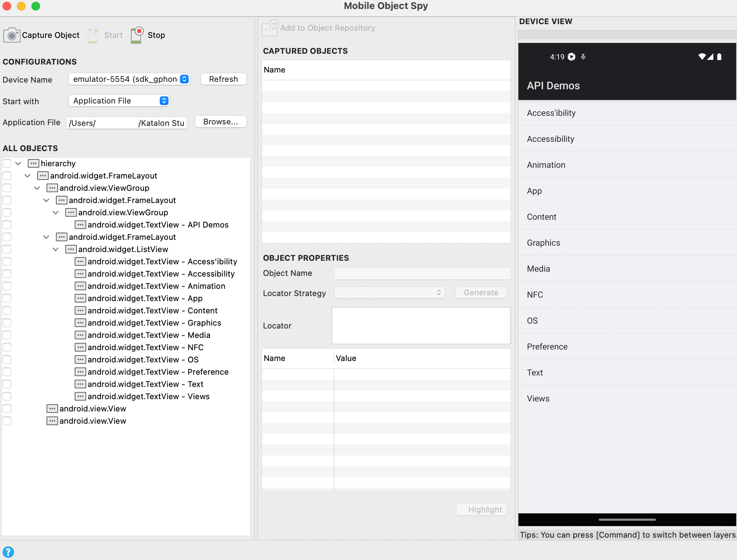Click the Refresh button

tap(223, 79)
